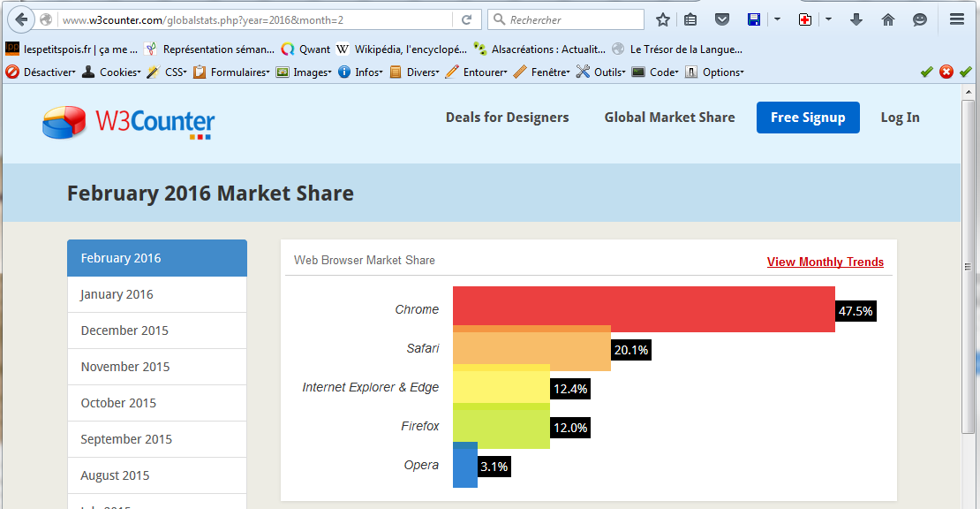Click the W3Counter logo
980x509 pixels.
[129, 122]
